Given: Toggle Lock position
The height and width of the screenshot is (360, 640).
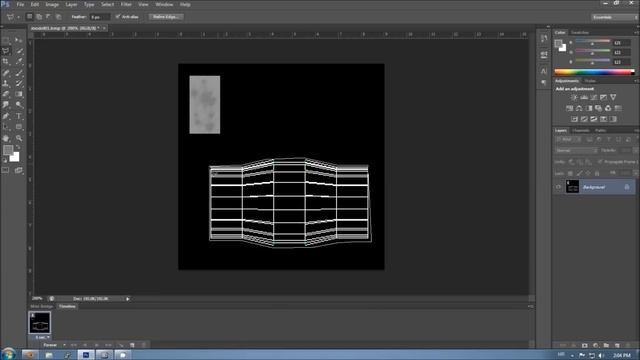Looking at the screenshot, I should click(588, 173).
